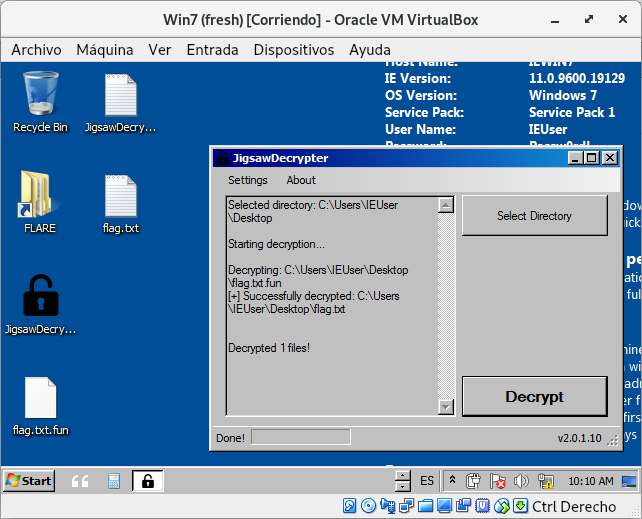Open the About menu in JigsawDecrypter
The image size is (642, 519).
pos(301,180)
